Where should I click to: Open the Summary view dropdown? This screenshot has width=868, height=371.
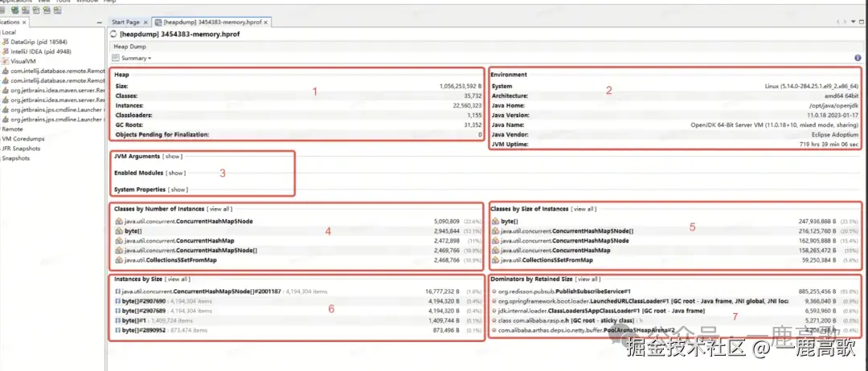136,58
